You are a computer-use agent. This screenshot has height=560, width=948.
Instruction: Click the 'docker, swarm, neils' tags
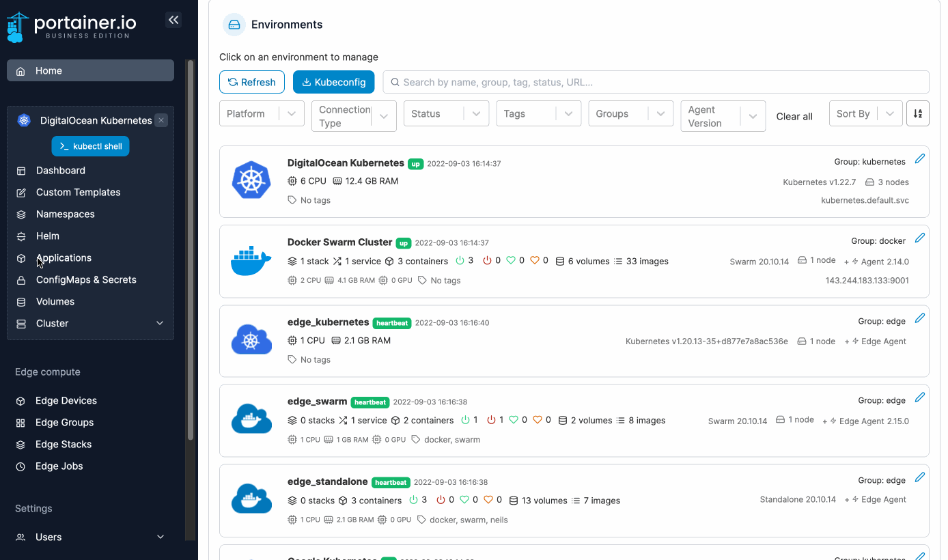coord(469,520)
